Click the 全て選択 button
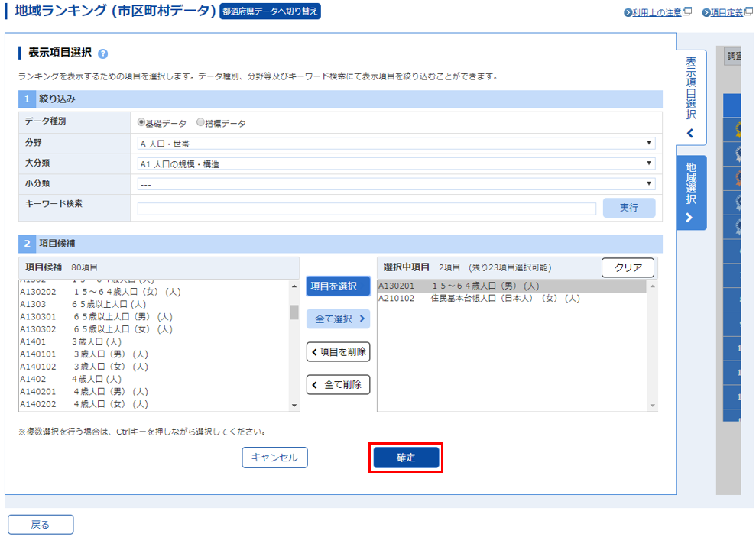The width and height of the screenshot is (756, 537). click(x=338, y=319)
